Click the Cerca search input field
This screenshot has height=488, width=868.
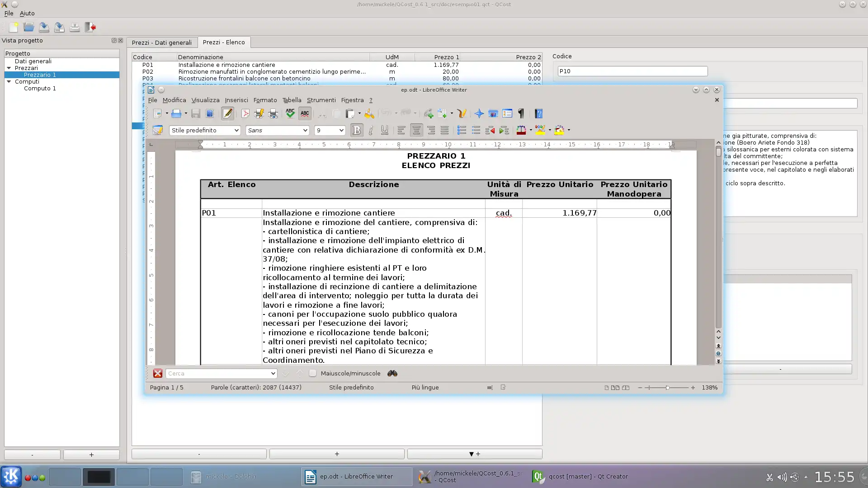tap(217, 374)
